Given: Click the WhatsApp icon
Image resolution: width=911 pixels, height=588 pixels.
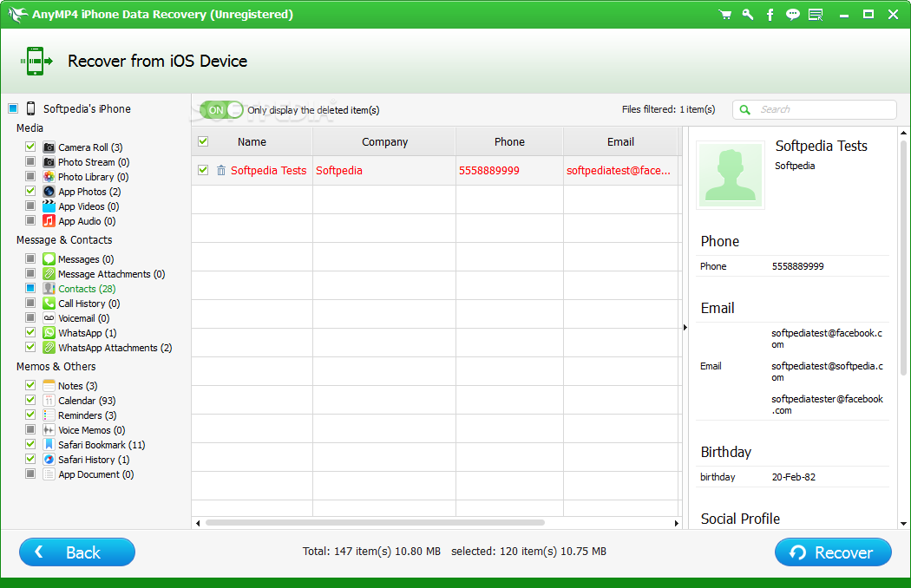Looking at the screenshot, I should (49, 333).
